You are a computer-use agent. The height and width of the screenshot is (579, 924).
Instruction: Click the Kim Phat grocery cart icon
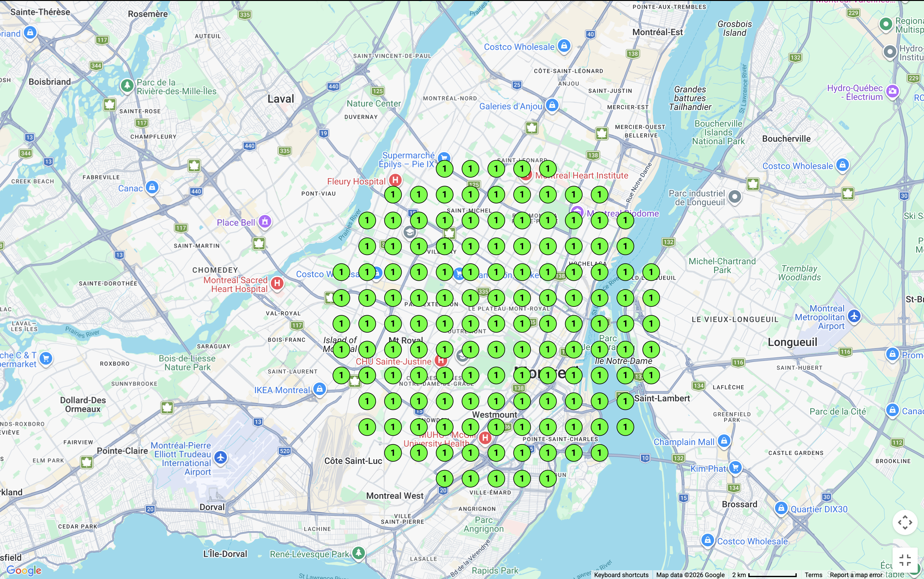click(x=735, y=467)
